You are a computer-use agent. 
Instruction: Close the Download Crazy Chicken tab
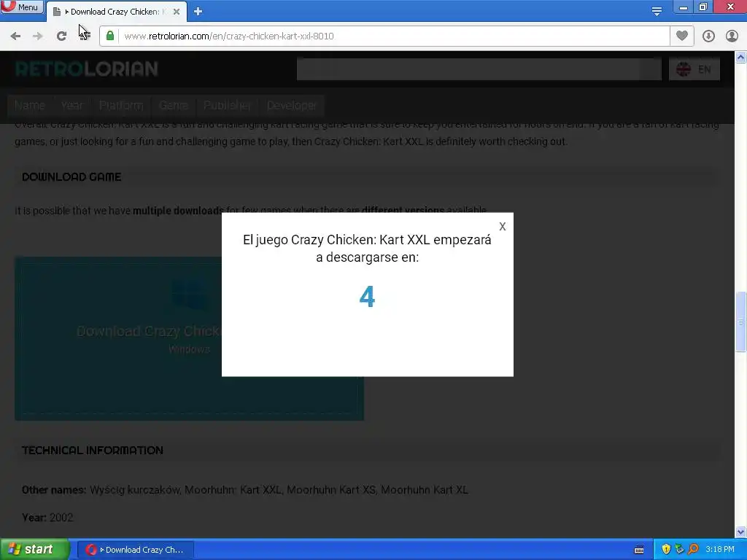coord(177,12)
